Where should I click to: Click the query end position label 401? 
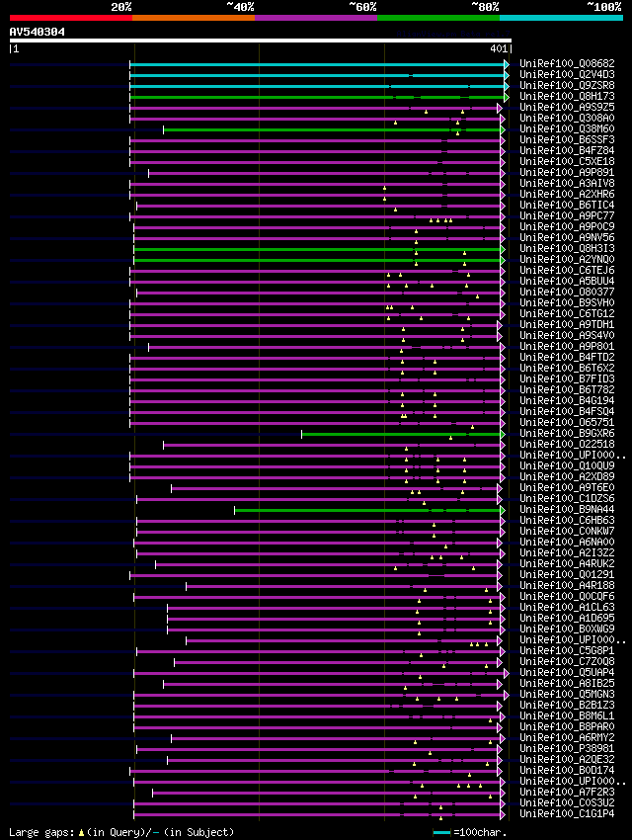point(499,48)
